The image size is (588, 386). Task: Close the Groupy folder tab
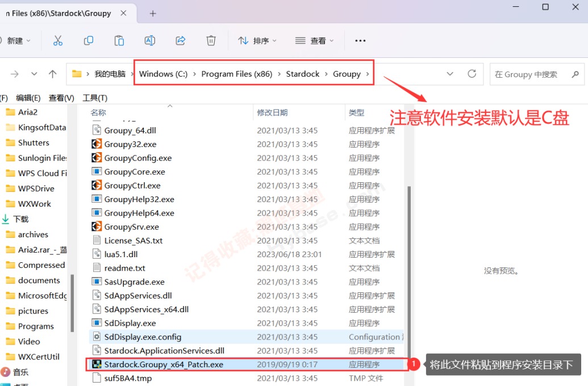tap(123, 13)
